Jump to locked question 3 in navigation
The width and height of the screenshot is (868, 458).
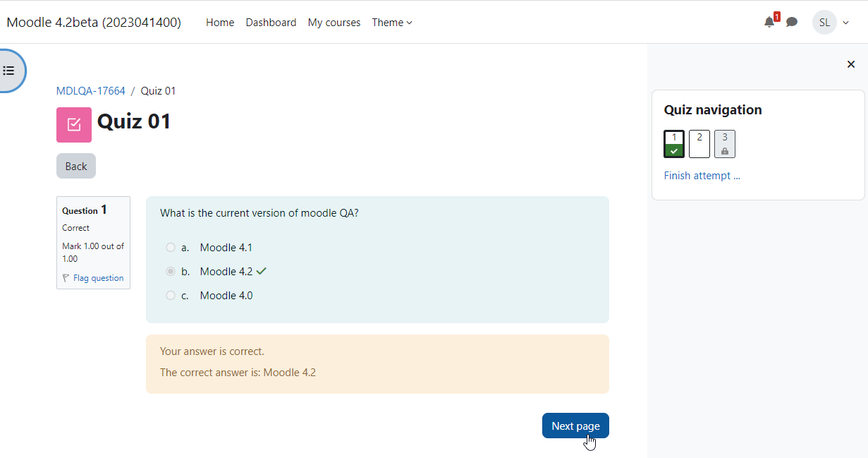[x=725, y=144]
